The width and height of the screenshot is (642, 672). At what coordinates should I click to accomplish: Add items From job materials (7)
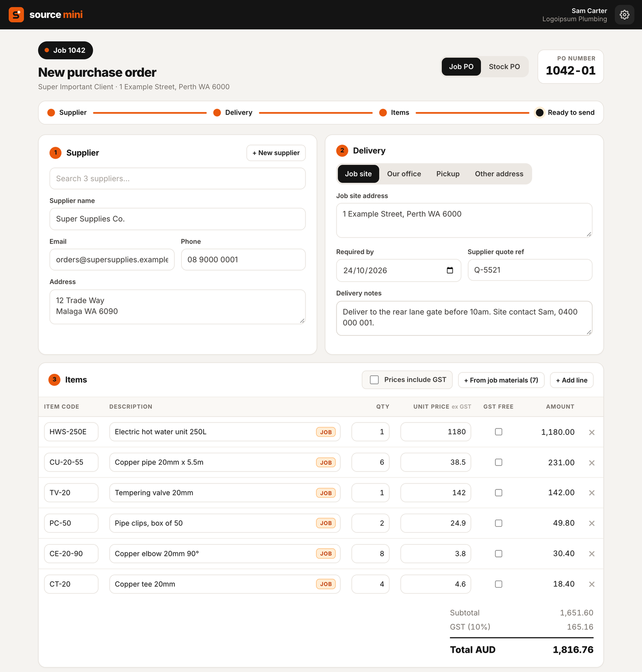(501, 380)
